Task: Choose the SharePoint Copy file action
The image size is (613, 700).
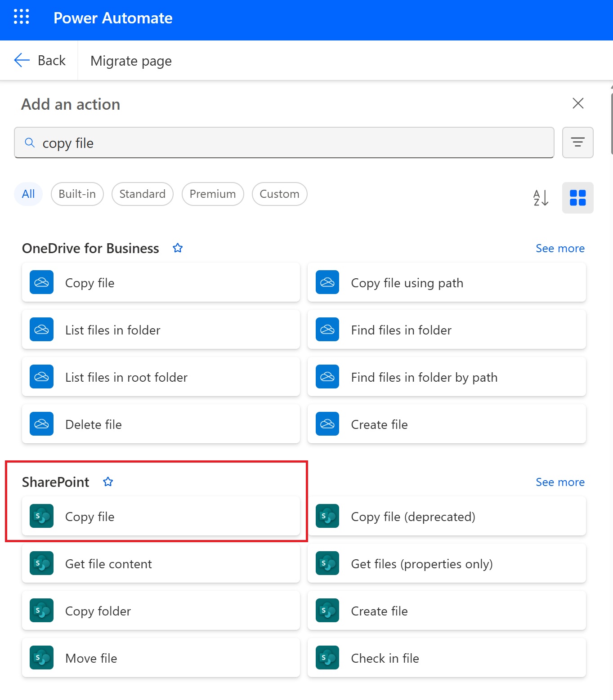Action: tap(161, 516)
